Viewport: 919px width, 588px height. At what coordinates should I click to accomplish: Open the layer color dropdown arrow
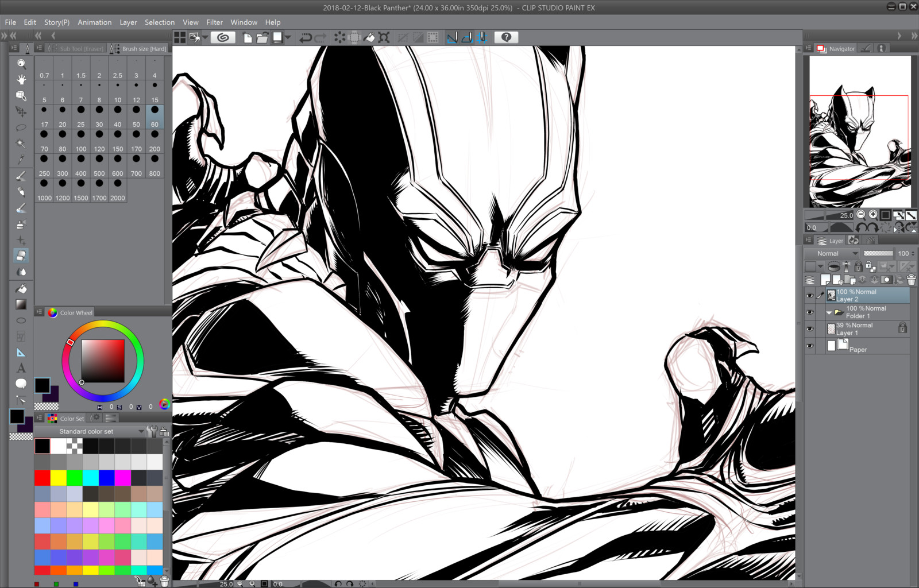pyautogui.click(x=821, y=266)
